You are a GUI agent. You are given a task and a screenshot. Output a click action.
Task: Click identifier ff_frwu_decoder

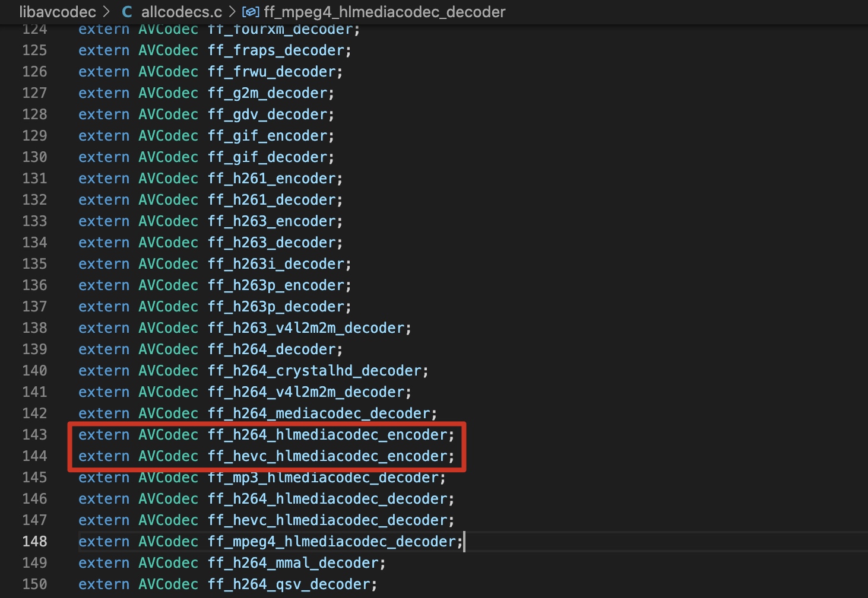[x=272, y=72]
